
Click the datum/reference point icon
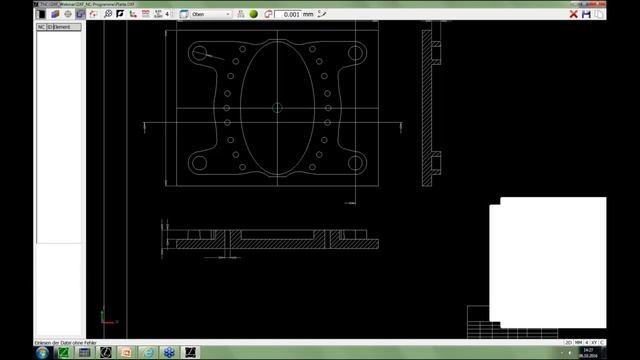133,14
